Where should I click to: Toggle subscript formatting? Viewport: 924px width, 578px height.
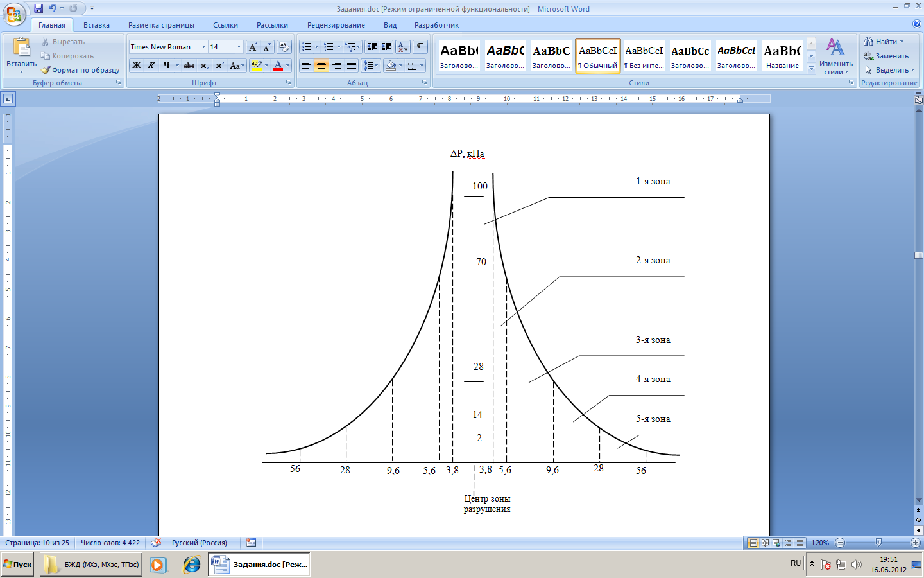click(x=204, y=66)
